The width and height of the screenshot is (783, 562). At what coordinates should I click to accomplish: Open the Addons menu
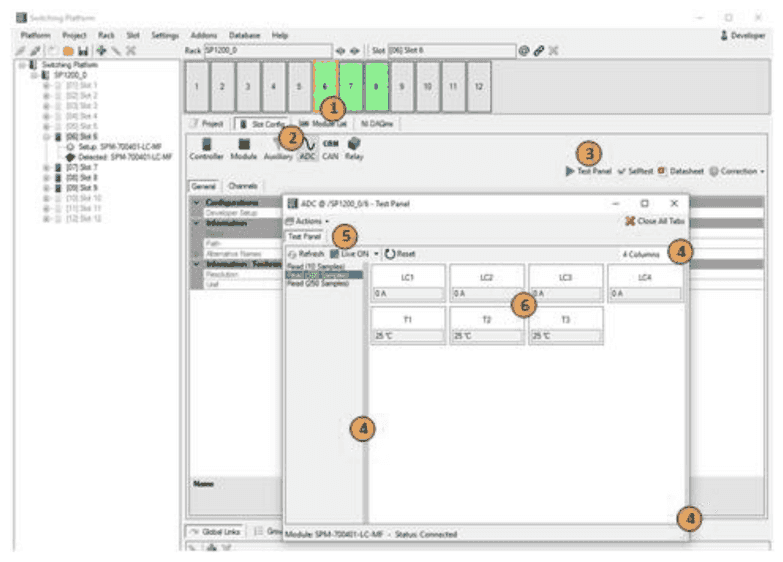click(204, 35)
